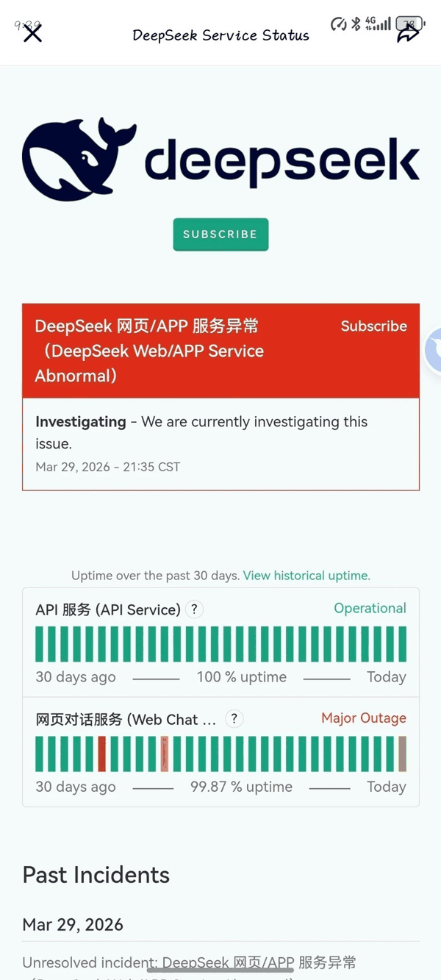Tap the question mark beside API Service

pyautogui.click(x=194, y=609)
